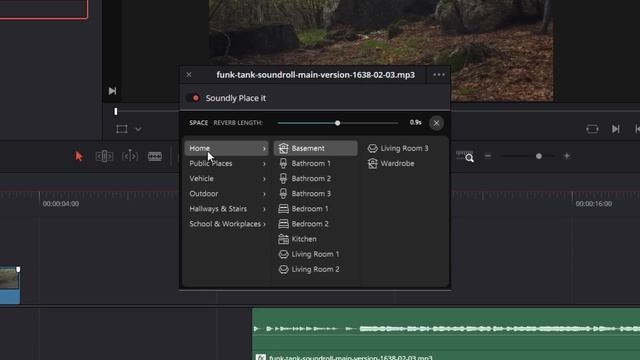
Task: Select the green audio clip waveform
Action: (446, 329)
